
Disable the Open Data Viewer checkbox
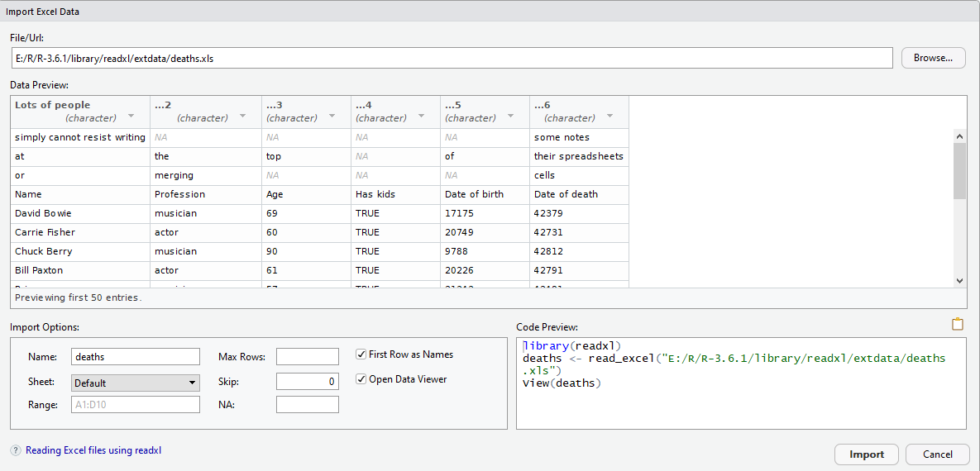click(x=361, y=379)
